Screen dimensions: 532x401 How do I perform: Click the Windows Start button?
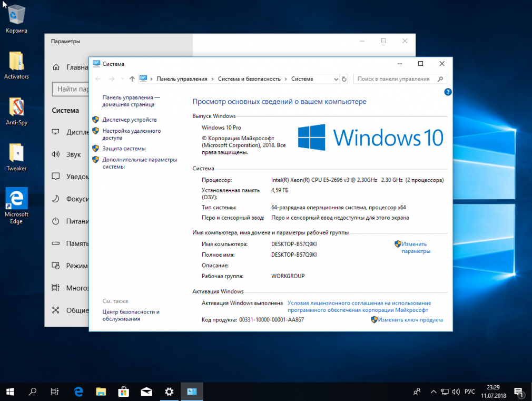10,392
